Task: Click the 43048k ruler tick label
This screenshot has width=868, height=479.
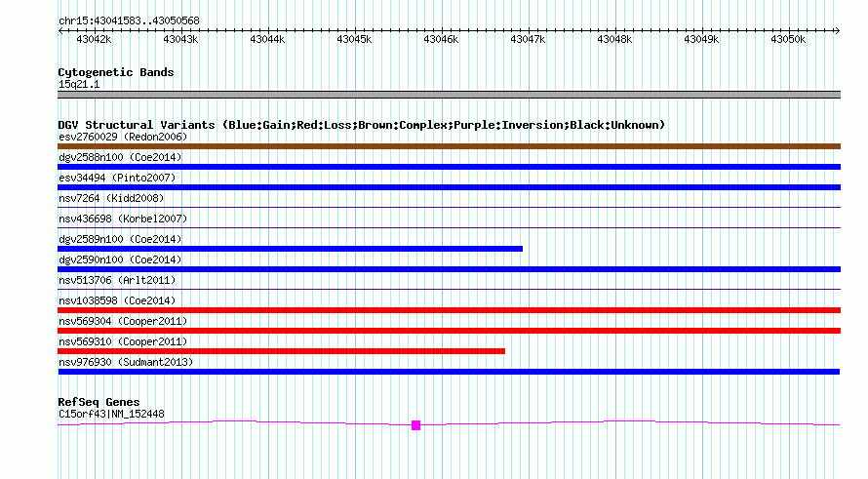Action: [x=614, y=39]
